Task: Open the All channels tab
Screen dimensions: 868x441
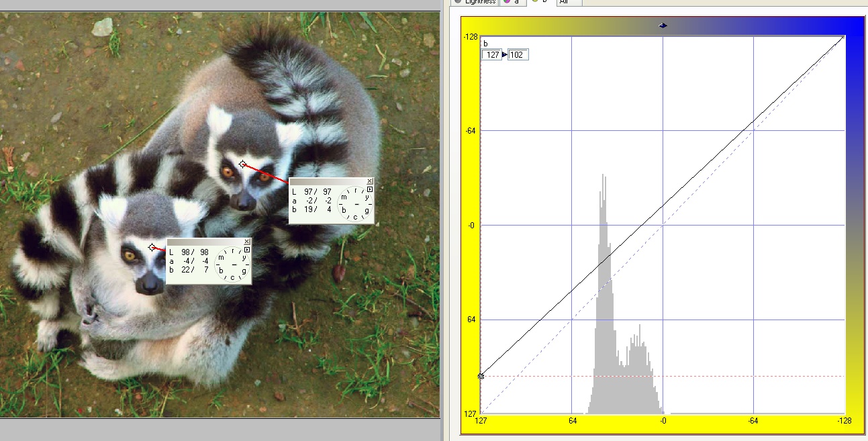Action: point(569,2)
